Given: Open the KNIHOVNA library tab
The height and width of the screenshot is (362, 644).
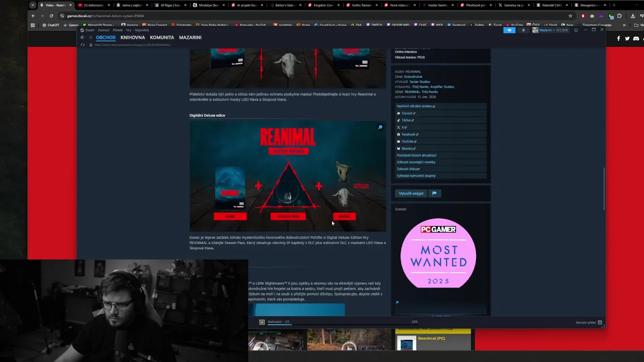Looking at the screenshot, I should 133,38.
